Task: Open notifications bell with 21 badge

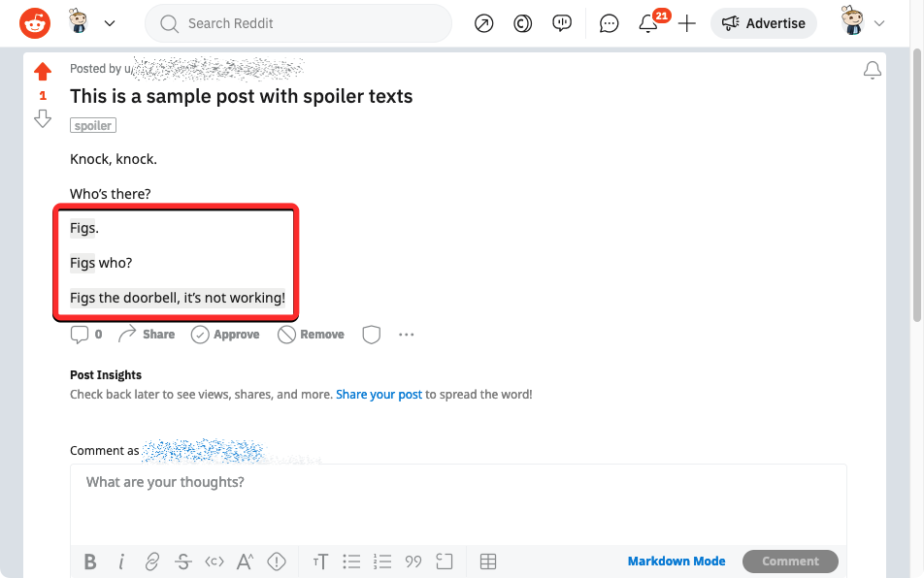Action: click(648, 24)
